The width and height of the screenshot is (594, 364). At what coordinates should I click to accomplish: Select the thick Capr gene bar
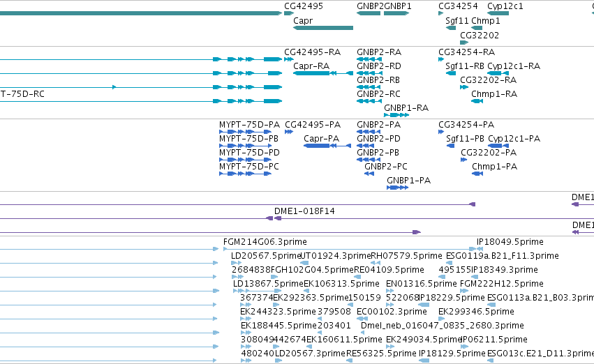pyautogui.click(x=323, y=28)
